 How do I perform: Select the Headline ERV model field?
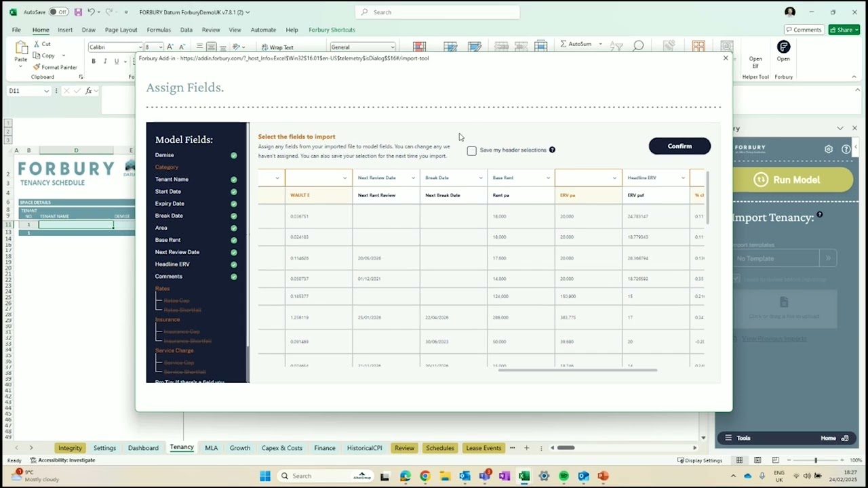click(x=172, y=264)
